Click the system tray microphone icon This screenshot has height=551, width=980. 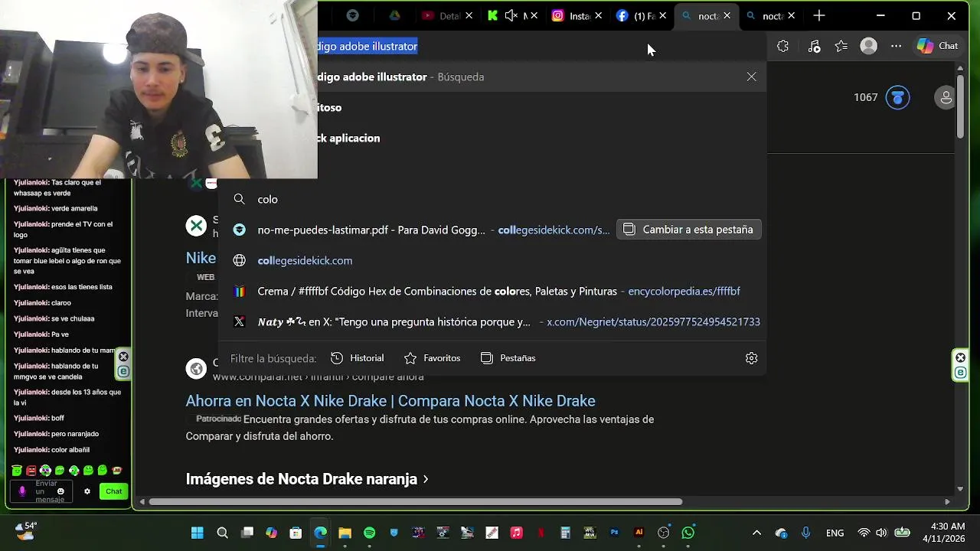coord(805,533)
